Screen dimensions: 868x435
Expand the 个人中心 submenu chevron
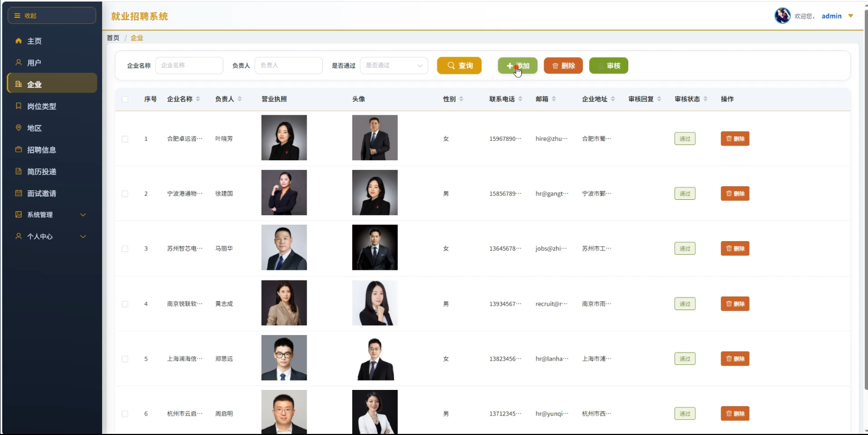(83, 236)
